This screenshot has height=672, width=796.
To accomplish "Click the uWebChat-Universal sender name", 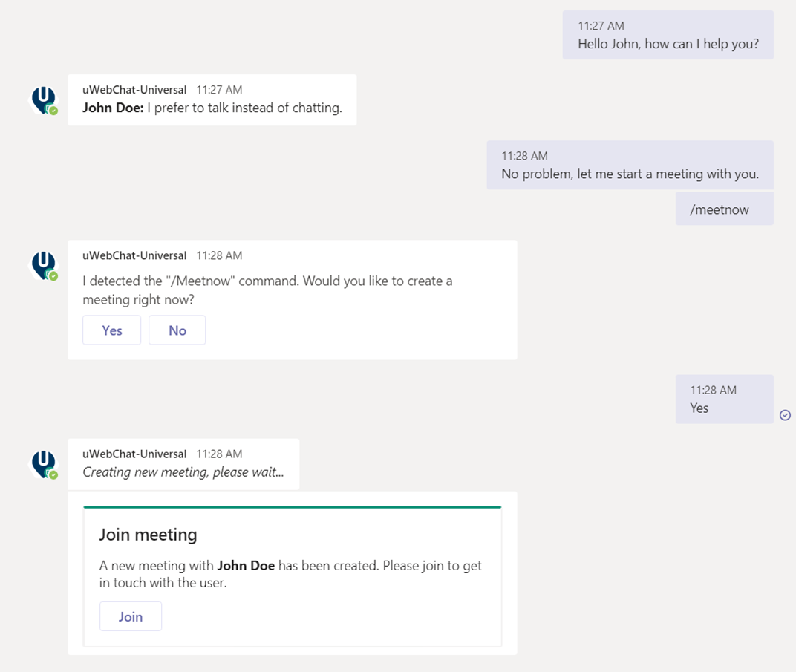I will [134, 90].
